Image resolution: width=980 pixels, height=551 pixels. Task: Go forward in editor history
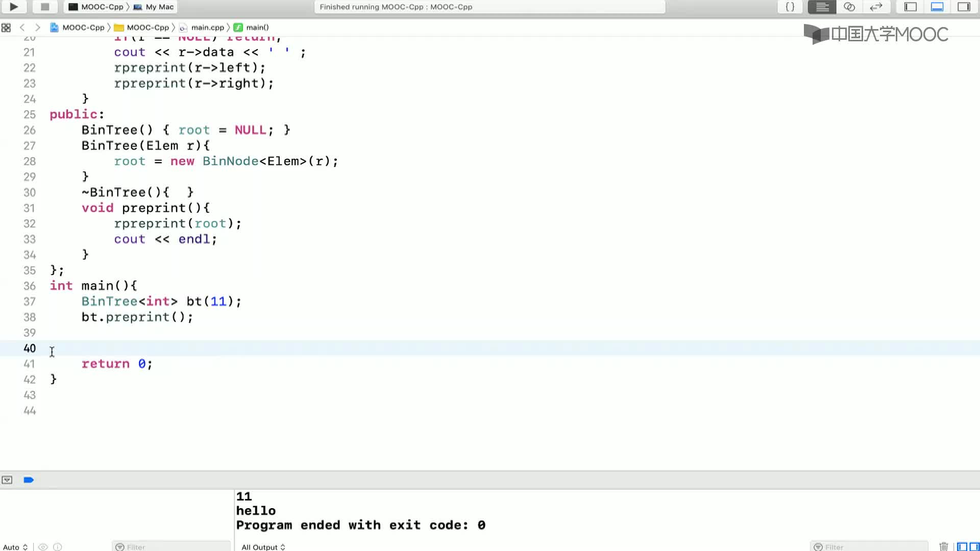37,28
